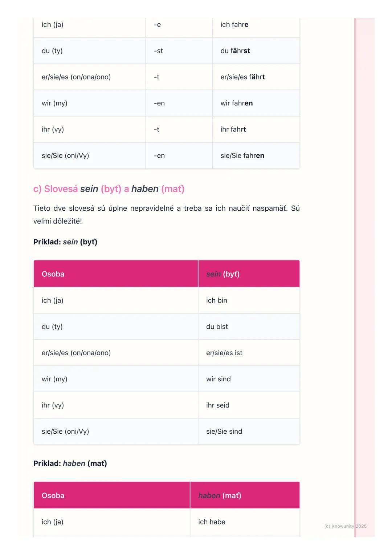Click the "-st" ending cell
The height and width of the screenshot is (555, 392).
pyautogui.click(x=158, y=51)
